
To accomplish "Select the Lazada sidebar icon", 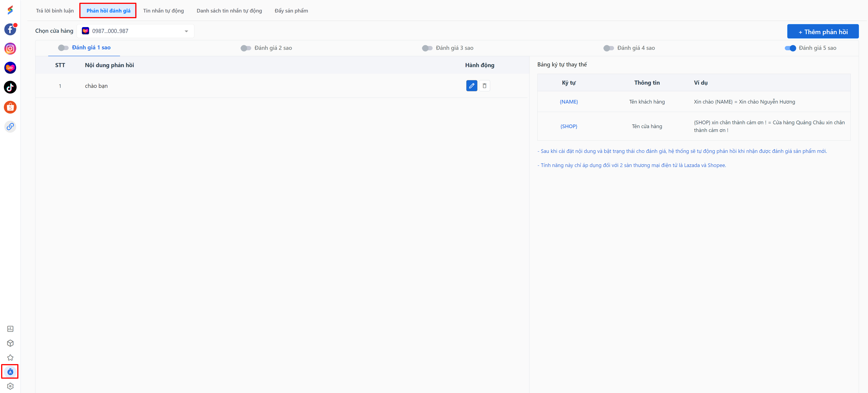I will 10,68.
